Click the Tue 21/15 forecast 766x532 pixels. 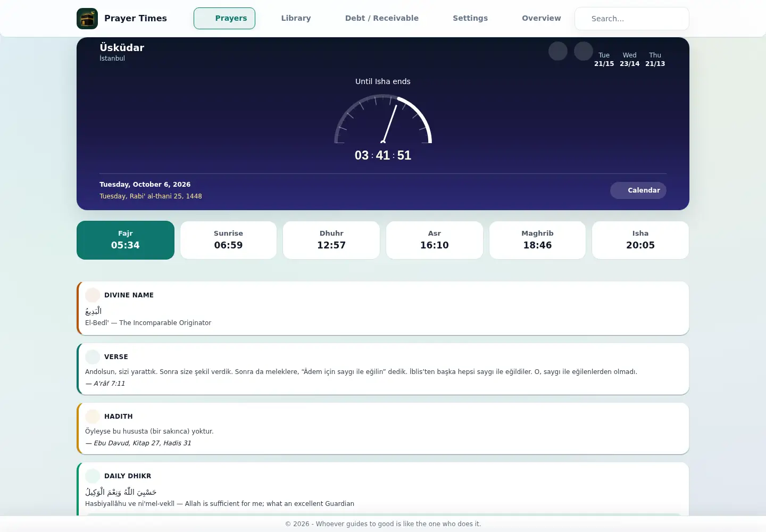(604, 59)
